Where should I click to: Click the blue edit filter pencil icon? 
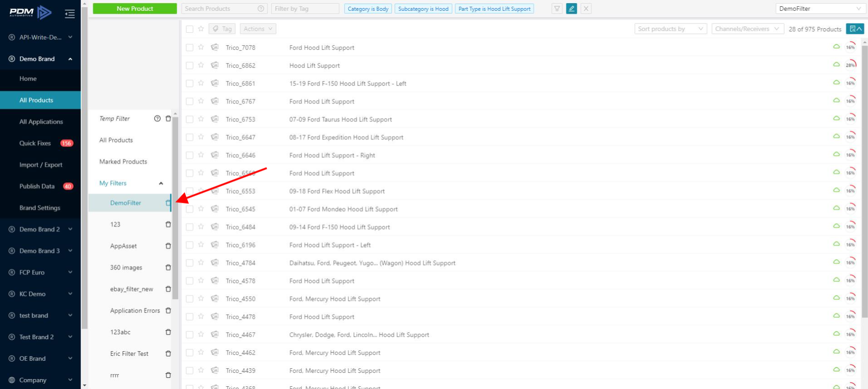[x=571, y=9]
